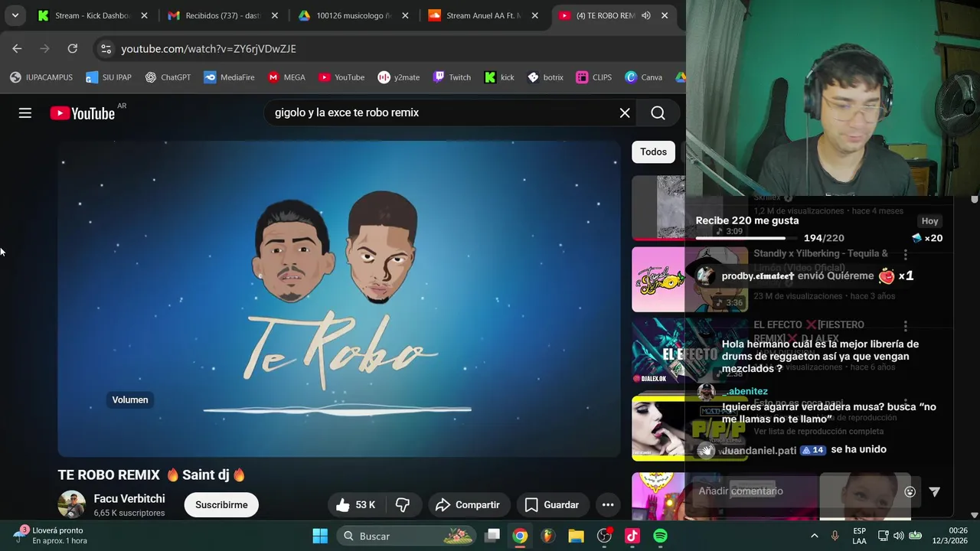Click the address bar URL
The width and height of the screenshot is (980, 551).
208,48
